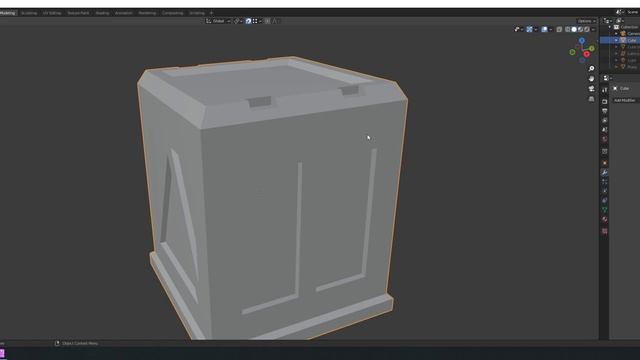Open the orange Object properties tab
The width and height of the screenshot is (640, 360).
604,163
